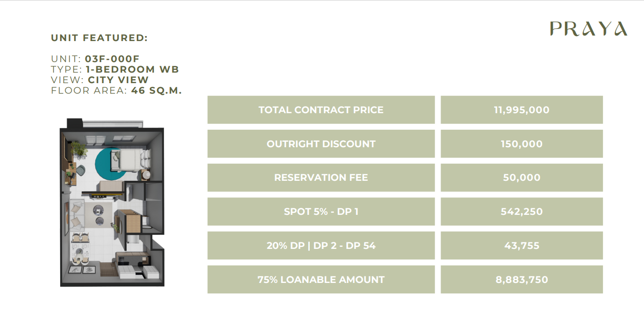The width and height of the screenshot is (644, 316).
Task: Select the OUTRIGHT DISCOUNT label cell
Action: 321,144
